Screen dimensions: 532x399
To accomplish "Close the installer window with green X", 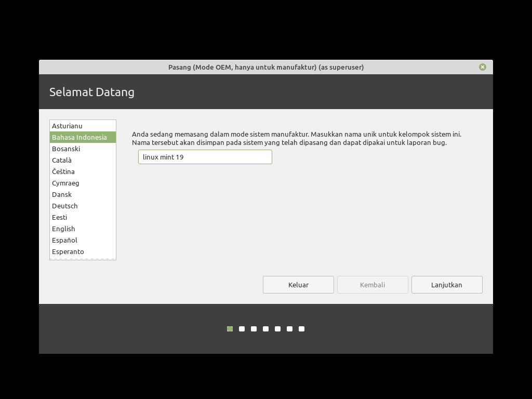I will pos(482,67).
